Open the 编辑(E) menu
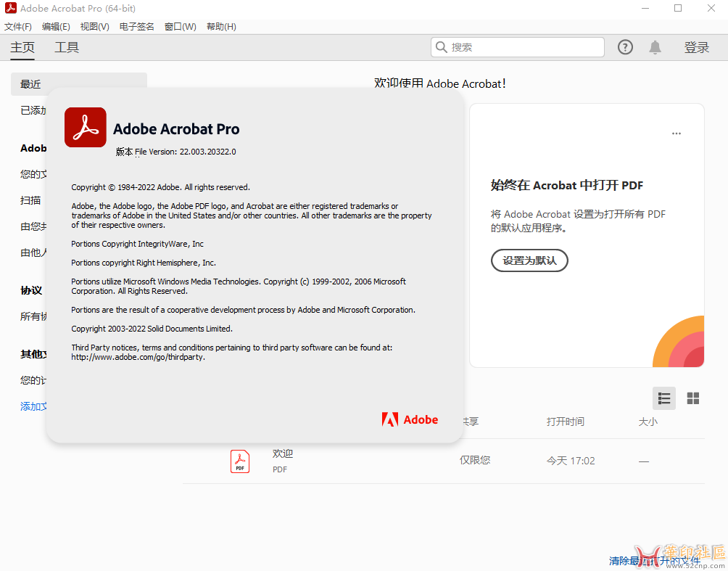This screenshot has height=571, width=728. pyautogui.click(x=56, y=27)
